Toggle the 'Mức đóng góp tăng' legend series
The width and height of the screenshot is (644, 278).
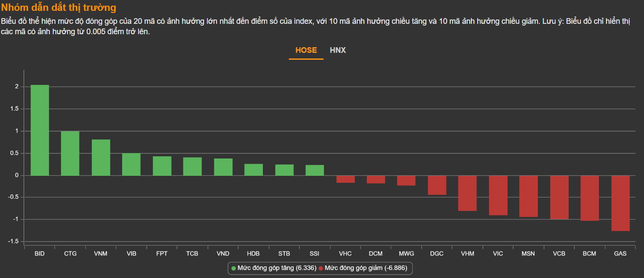(x=276, y=268)
